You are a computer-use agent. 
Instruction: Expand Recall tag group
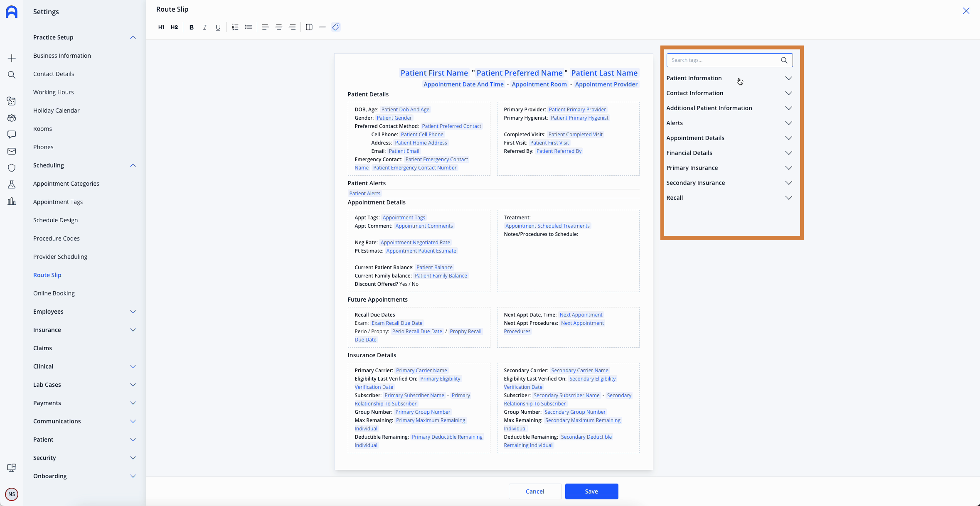729,198
